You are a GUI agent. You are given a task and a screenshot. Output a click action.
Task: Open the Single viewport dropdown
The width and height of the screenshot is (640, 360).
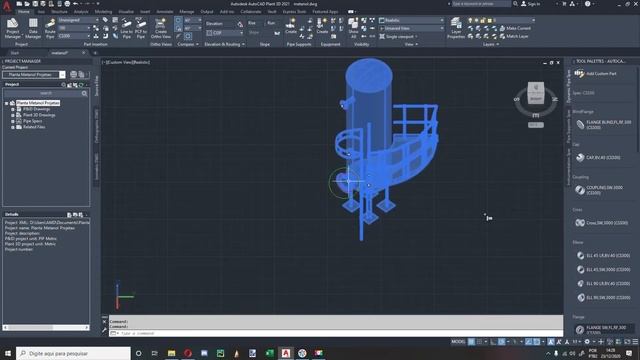coord(399,36)
